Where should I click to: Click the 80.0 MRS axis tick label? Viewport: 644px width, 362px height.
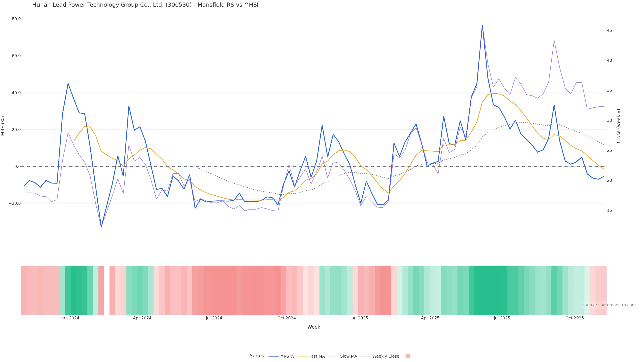coord(16,19)
